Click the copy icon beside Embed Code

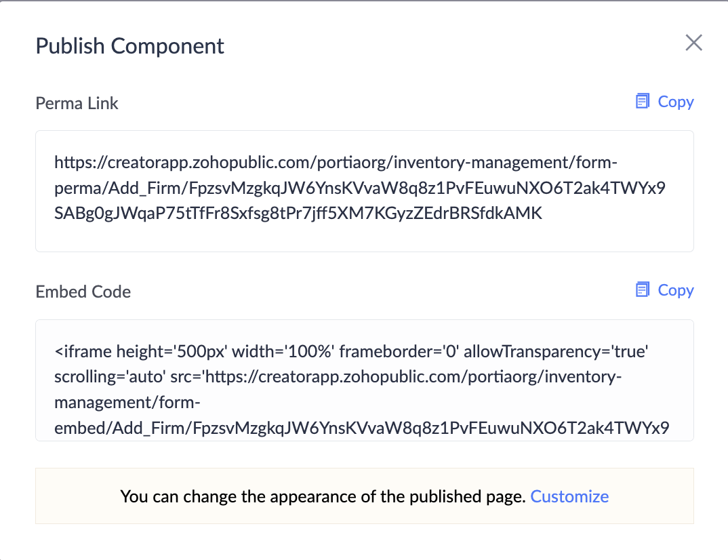pos(642,290)
